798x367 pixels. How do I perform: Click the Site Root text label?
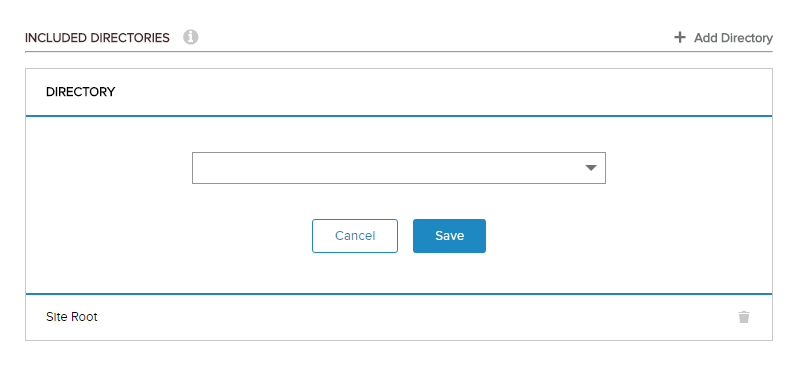(x=72, y=317)
